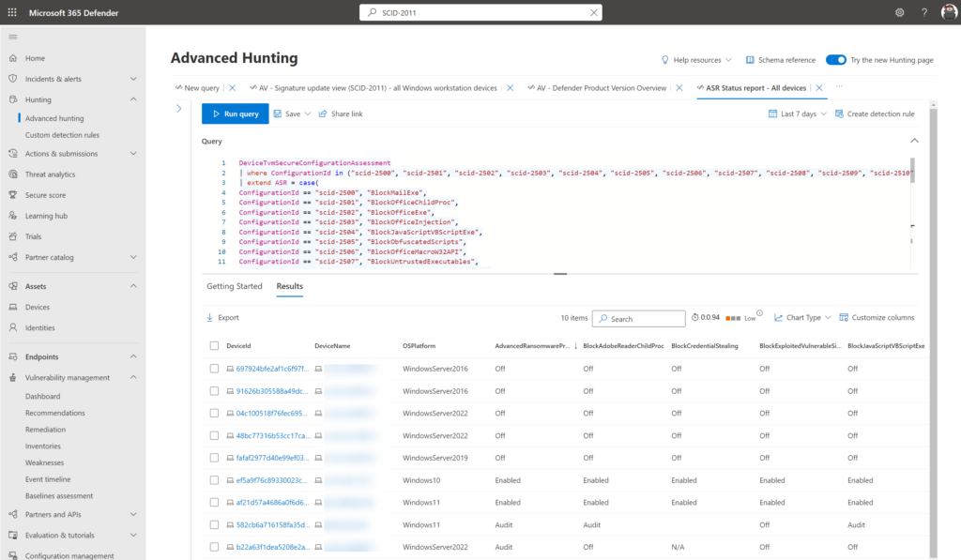Check row for device 697924bfe2af1c6f97f
Image resolution: width=961 pixels, height=560 pixels.
214,369
